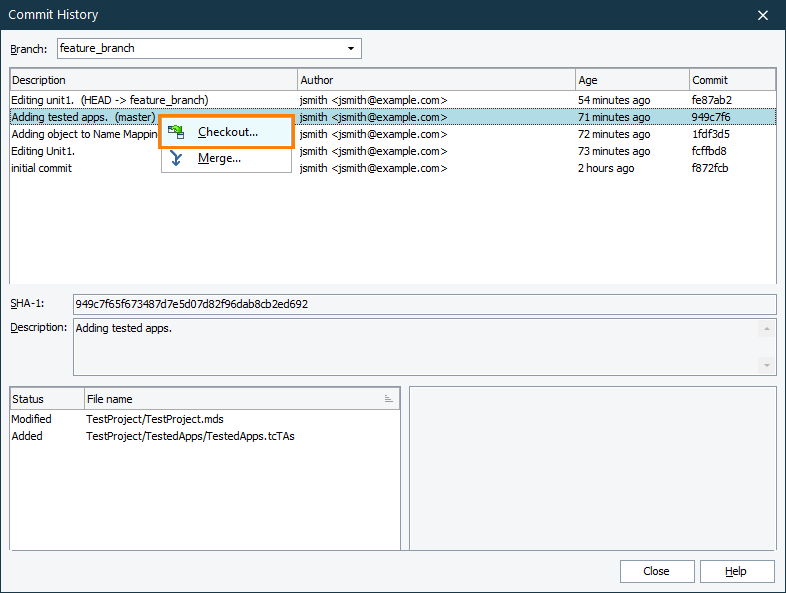Viewport: 786px width, 593px height.
Task: Click the Commit column header
Action: [732, 80]
